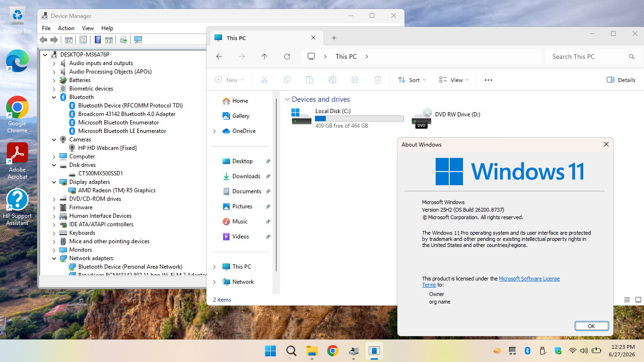Click navigation pane vertical scrollbar
The width and height of the screenshot is (644, 362).
pos(276,185)
